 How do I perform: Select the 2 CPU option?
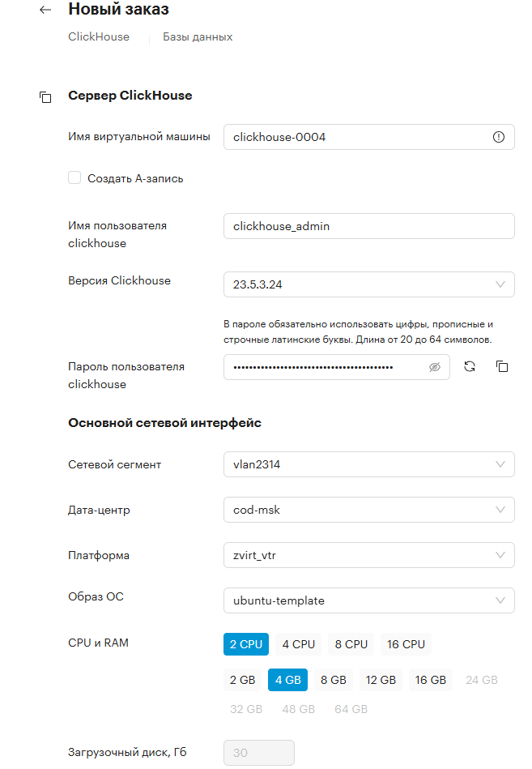[x=246, y=644]
